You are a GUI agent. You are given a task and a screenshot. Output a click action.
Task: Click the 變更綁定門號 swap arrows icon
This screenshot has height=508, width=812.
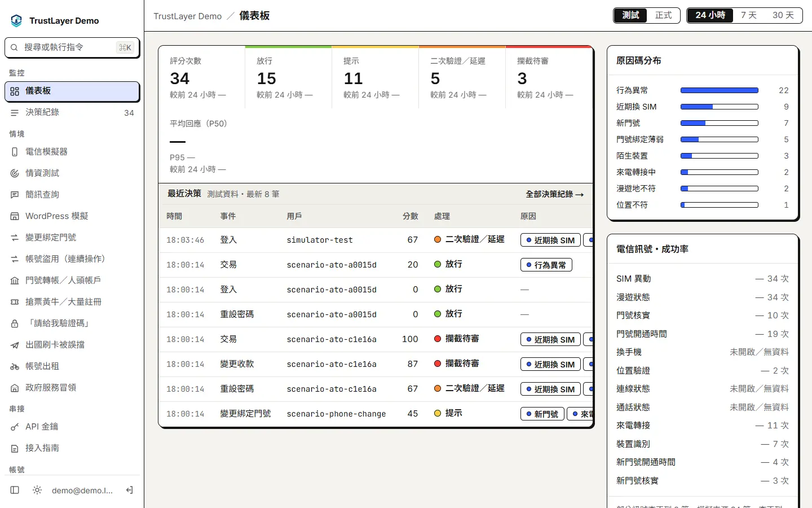click(x=15, y=238)
